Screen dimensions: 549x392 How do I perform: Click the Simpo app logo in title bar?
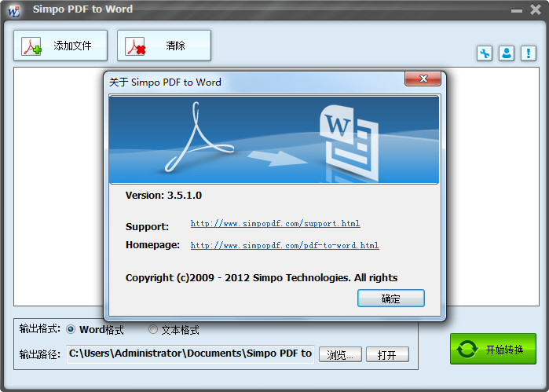coord(14,11)
